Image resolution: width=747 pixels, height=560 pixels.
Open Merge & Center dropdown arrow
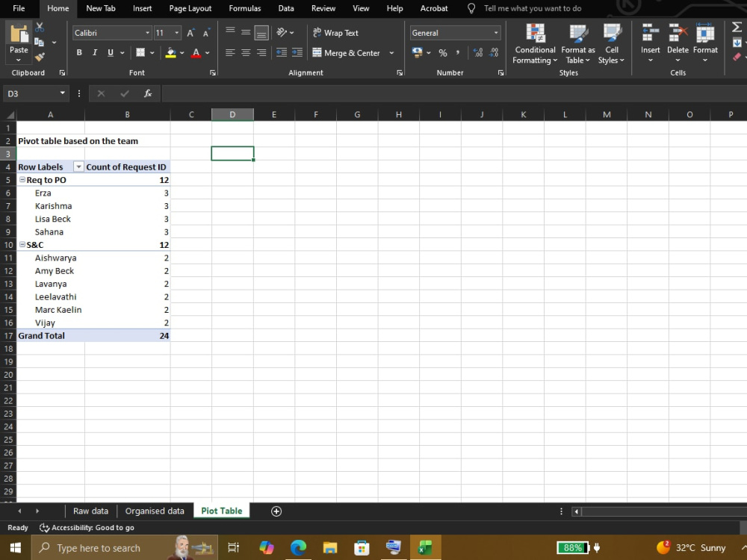click(x=391, y=53)
